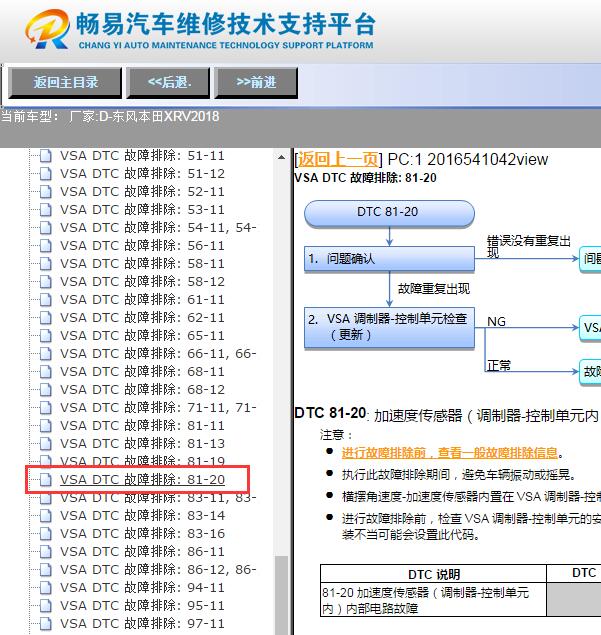Click the page icon beside 97-11
The width and height of the screenshot is (601, 635).
click(46, 624)
